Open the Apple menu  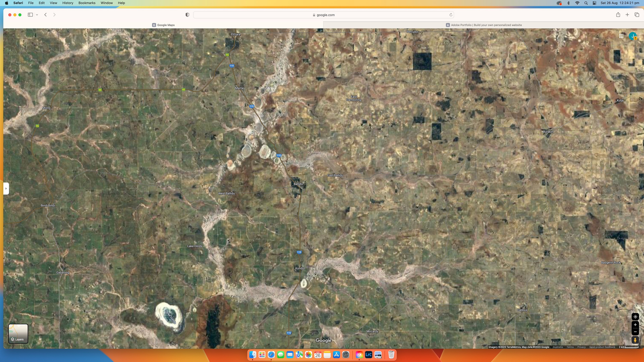click(7, 3)
